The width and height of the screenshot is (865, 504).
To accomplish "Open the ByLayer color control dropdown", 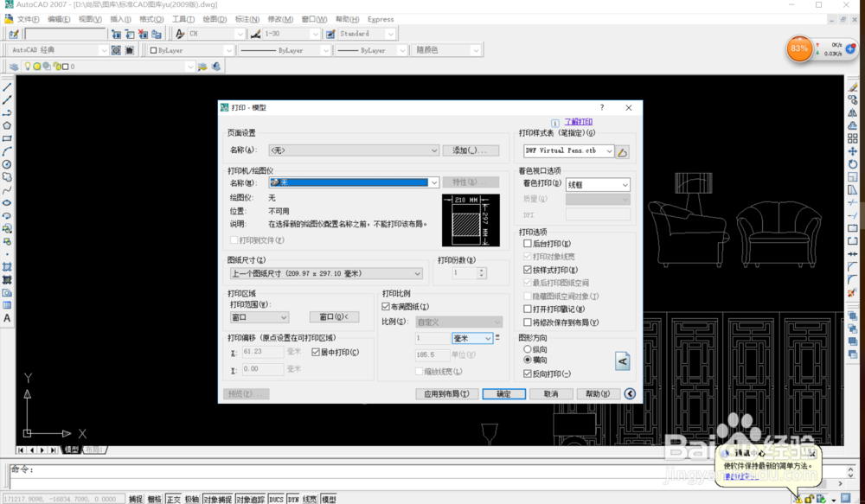I will [191, 50].
